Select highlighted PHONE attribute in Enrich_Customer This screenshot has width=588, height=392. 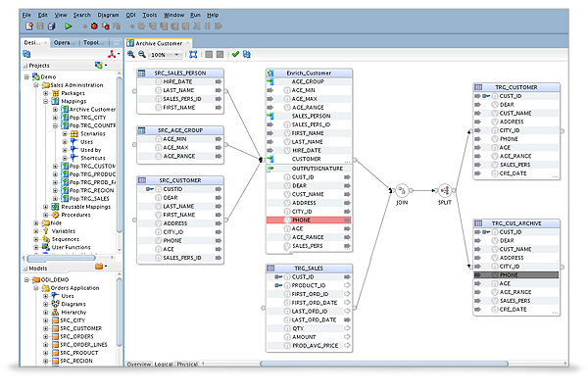point(303,221)
